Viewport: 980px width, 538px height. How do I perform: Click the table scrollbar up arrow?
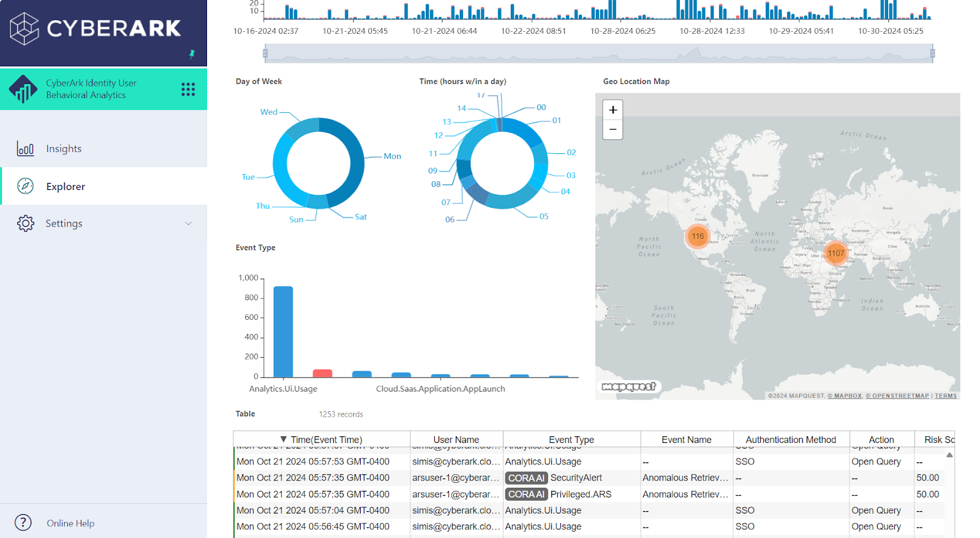[x=949, y=455]
